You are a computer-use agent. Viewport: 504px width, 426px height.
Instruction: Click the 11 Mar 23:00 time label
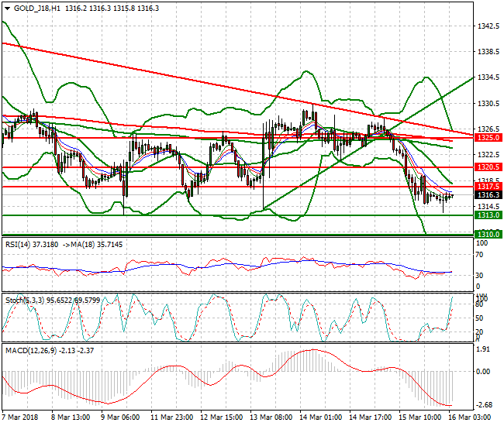pyautogui.click(x=172, y=417)
